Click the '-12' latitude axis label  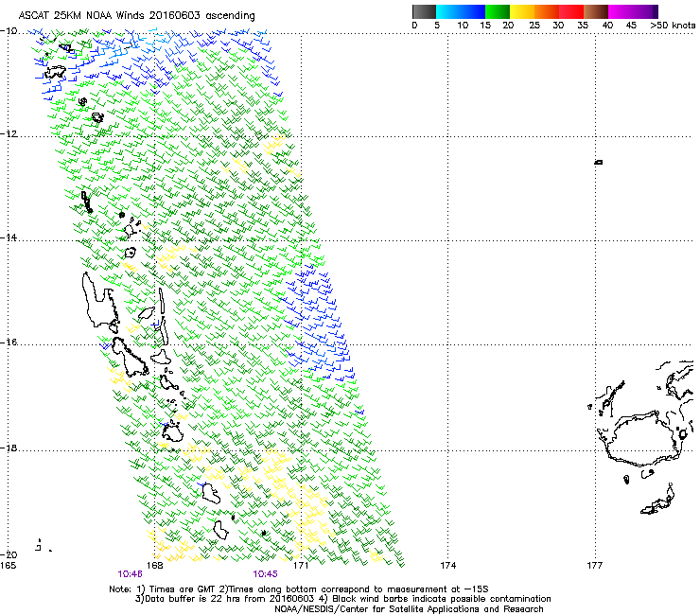click(9, 134)
